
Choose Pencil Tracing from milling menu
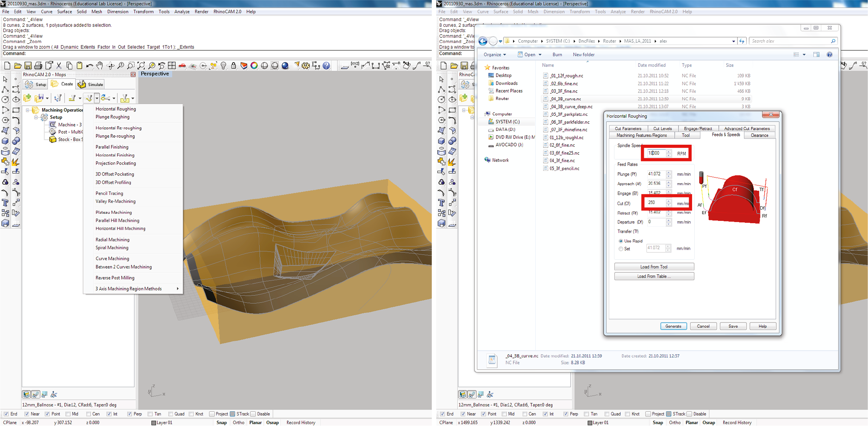pyautogui.click(x=109, y=193)
